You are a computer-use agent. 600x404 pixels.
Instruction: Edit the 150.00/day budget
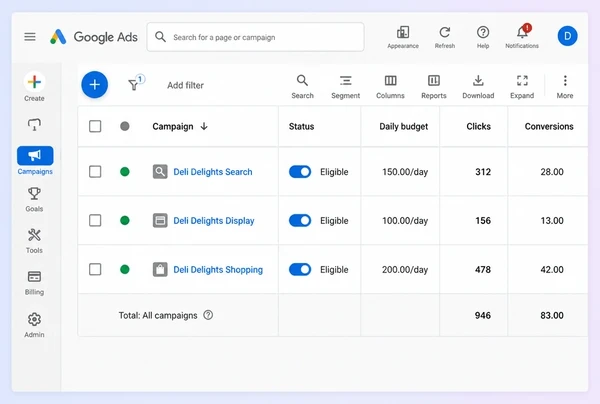405,172
